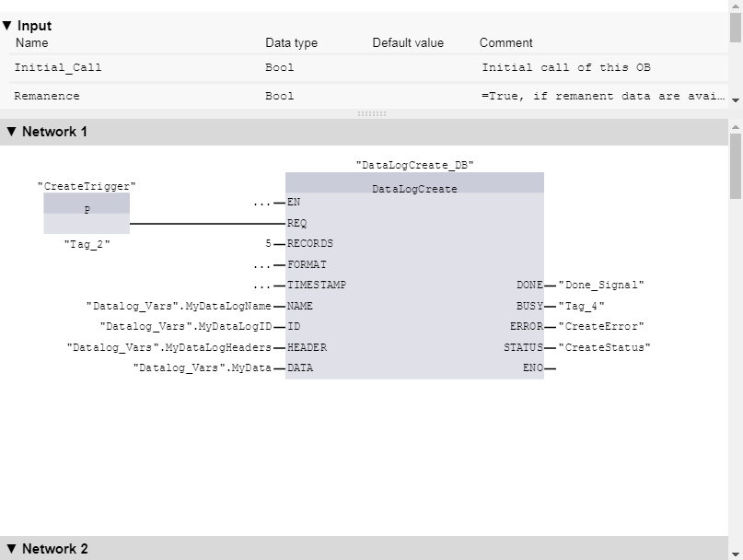The width and height of the screenshot is (743, 560).
Task: Select the "CreateStatus" output operand
Action: 605,347
